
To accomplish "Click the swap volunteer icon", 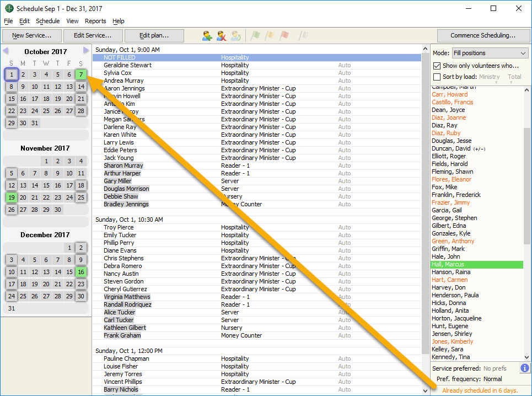I will click(x=236, y=36).
